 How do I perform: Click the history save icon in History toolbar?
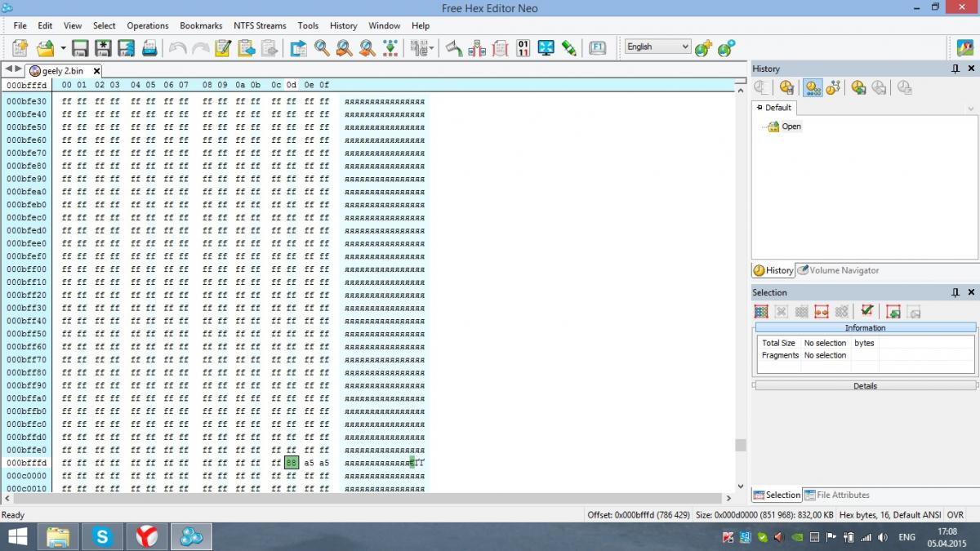[858, 87]
